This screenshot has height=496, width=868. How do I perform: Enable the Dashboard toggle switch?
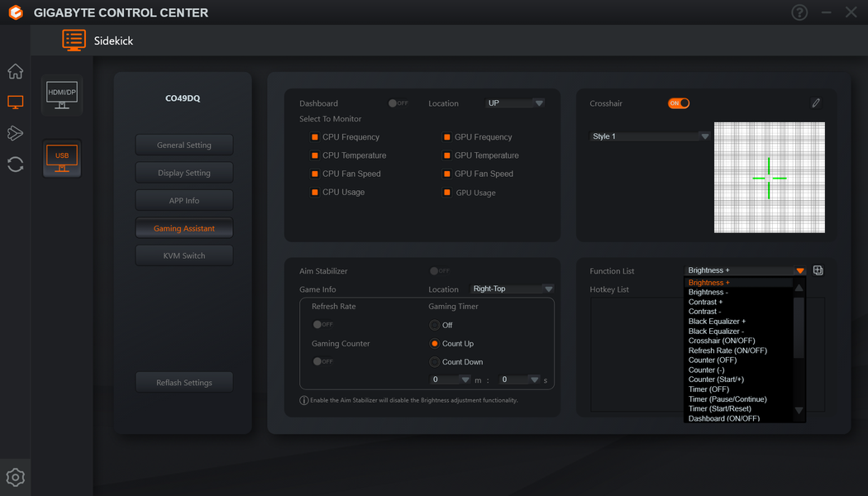point(398,103)
